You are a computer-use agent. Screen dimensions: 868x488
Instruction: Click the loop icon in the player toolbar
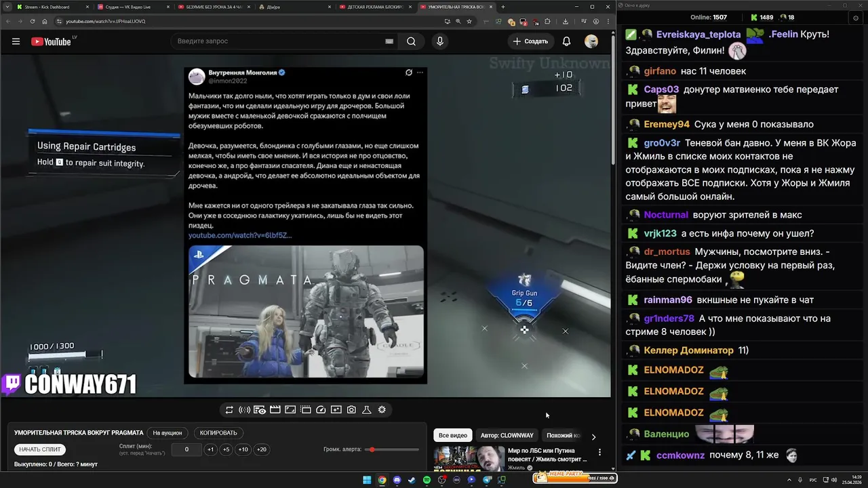[229, 409]
